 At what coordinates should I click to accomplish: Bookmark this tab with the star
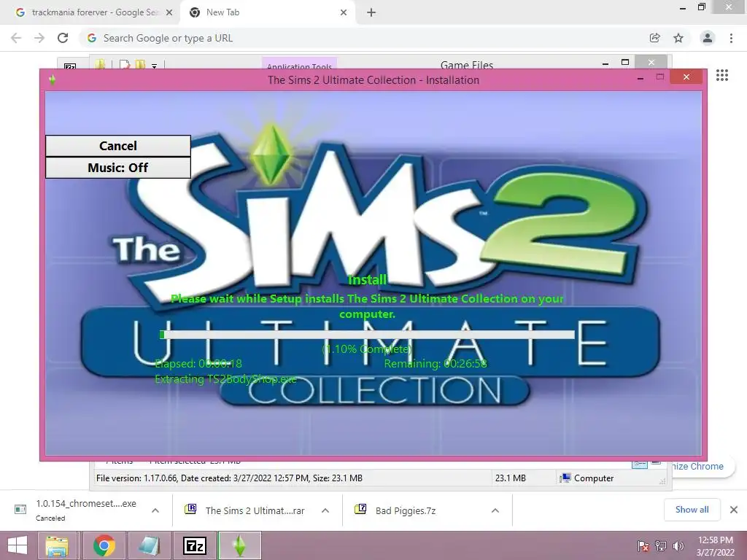point(678,38)
